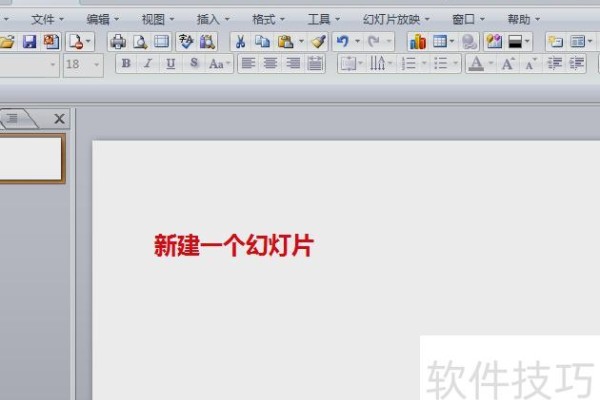Expand the PDF export dropdown arrow
Screen dimensions: 600x400
[88, 41]
